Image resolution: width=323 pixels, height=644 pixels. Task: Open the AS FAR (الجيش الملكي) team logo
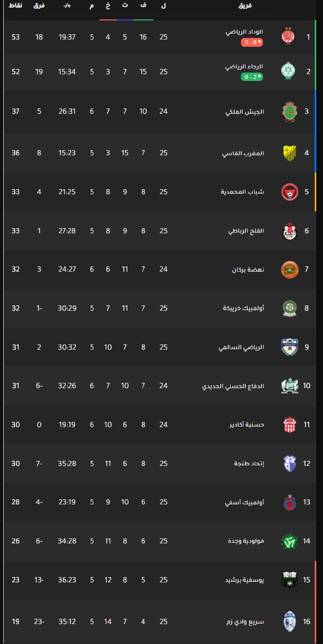pos(289,111)
